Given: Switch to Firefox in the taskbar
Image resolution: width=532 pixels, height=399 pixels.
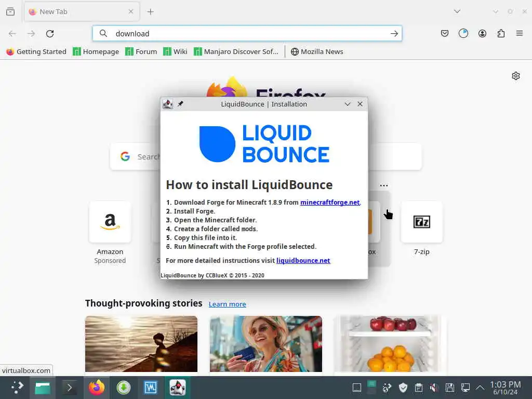Looking at the screenshot, I should tap(96, 388).
